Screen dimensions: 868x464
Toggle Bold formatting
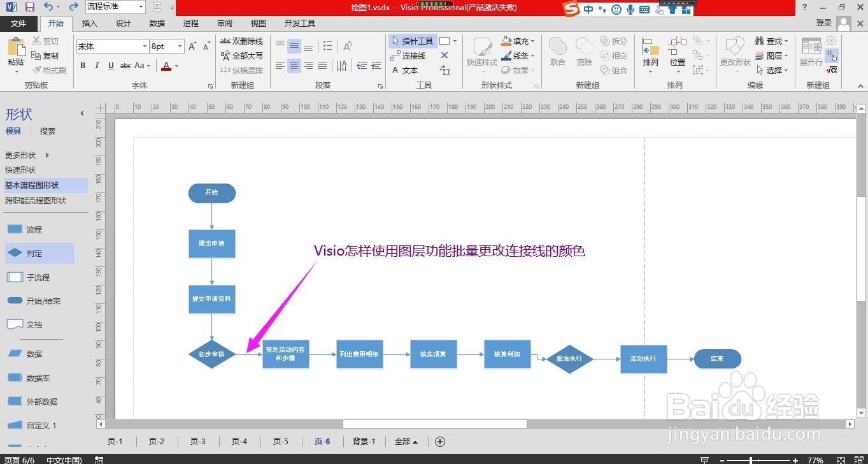[x=83, y=66]
